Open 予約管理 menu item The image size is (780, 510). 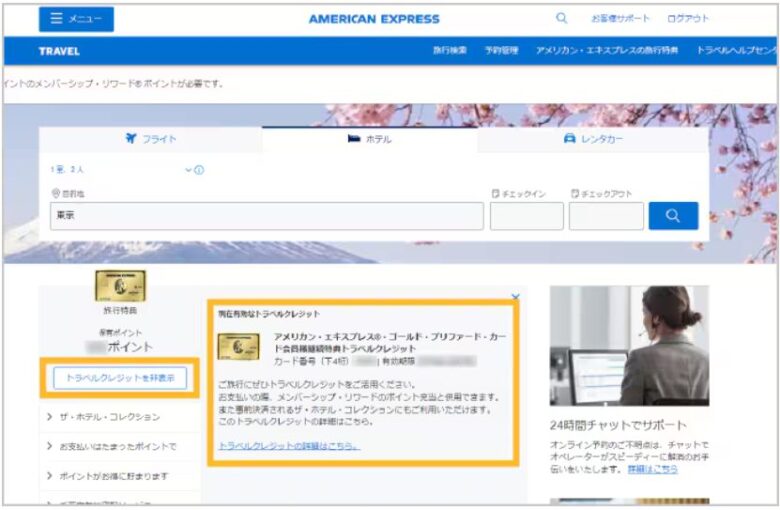coord(501,50)
